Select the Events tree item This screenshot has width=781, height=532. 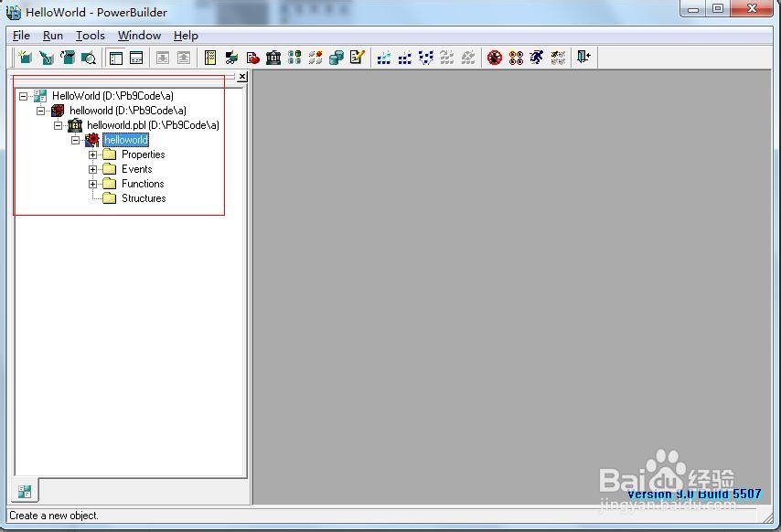tap(137, 169)
